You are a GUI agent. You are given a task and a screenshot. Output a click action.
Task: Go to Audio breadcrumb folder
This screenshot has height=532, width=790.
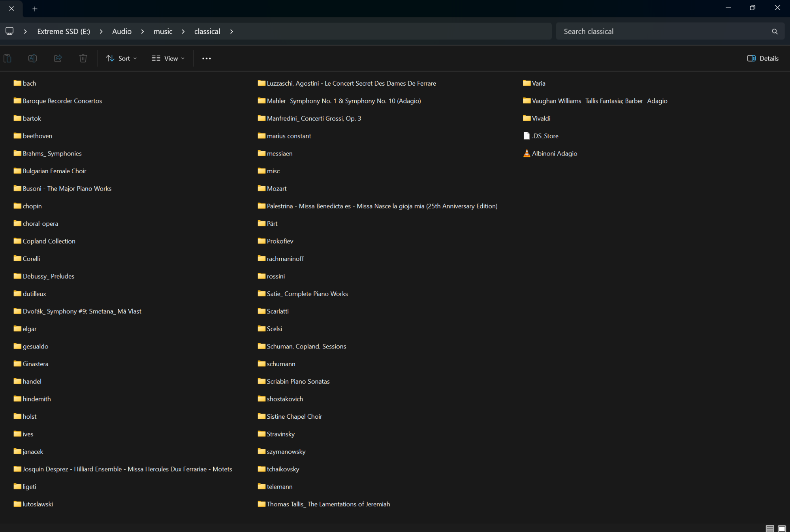(122, 32)
